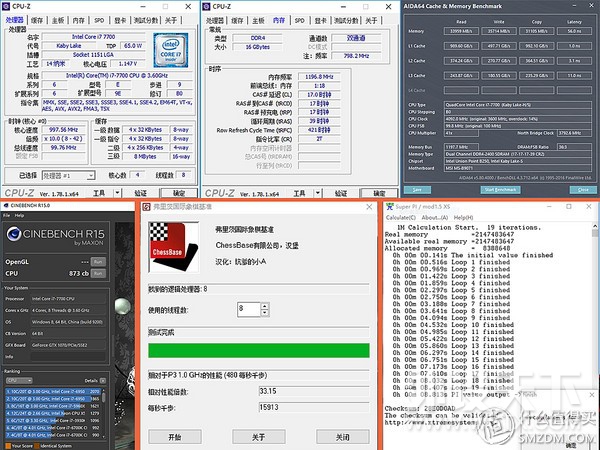Click the Intel Core i7 logo in CPU-Z

pos(171,50)
